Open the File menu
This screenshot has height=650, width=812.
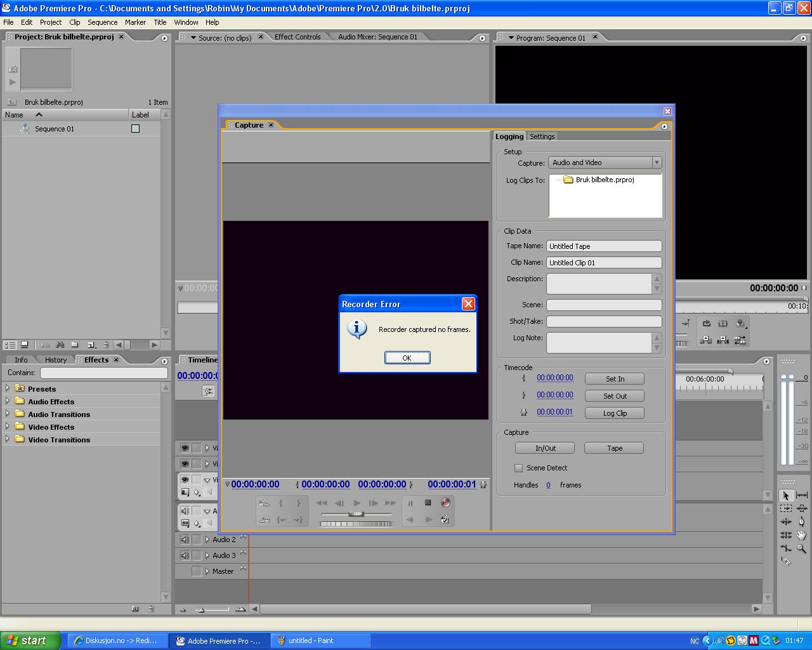click(8, 22)
